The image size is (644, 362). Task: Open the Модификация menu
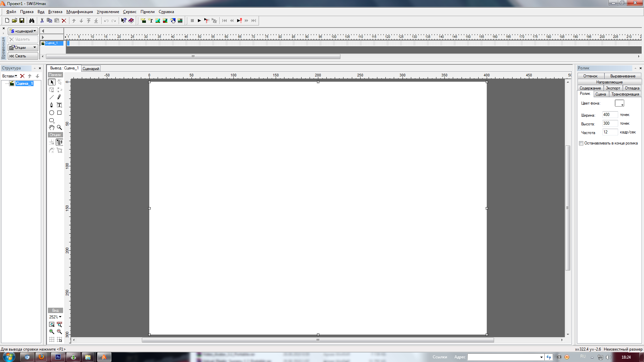[x=79, y=12]
